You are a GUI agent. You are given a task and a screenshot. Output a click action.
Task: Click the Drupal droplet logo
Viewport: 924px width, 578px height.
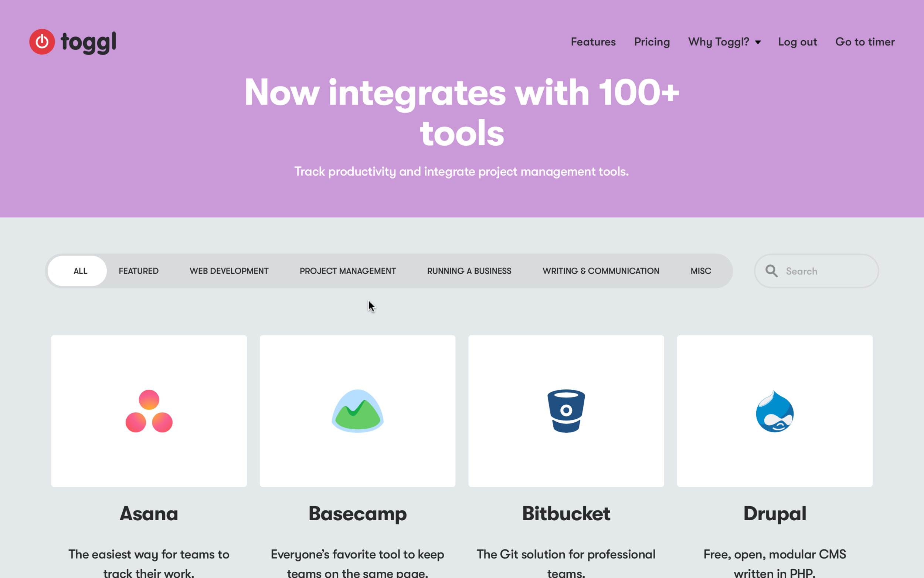click(x=775, y=411)
